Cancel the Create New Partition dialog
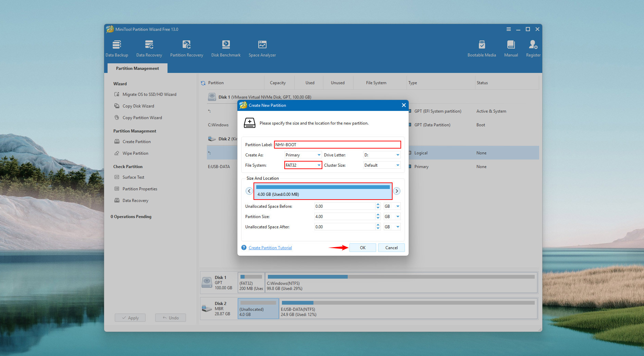This screenshot has width=644, height=356. tap(391, 248)
